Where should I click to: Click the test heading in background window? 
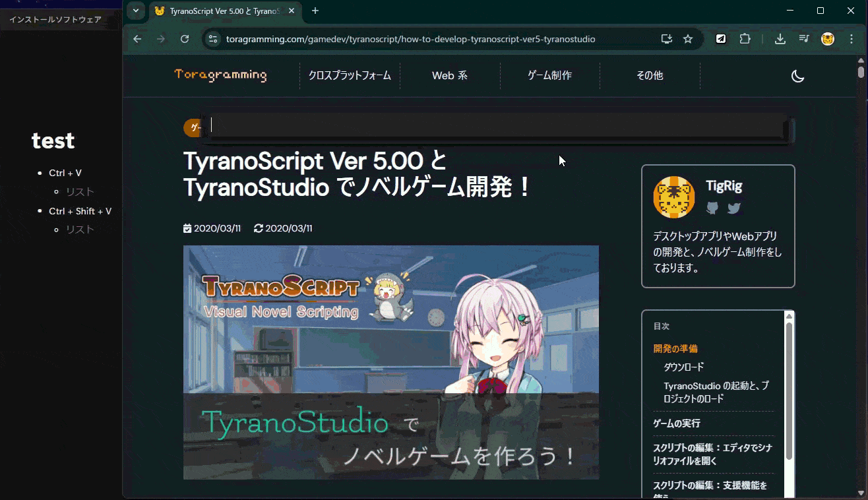[53, 140]
